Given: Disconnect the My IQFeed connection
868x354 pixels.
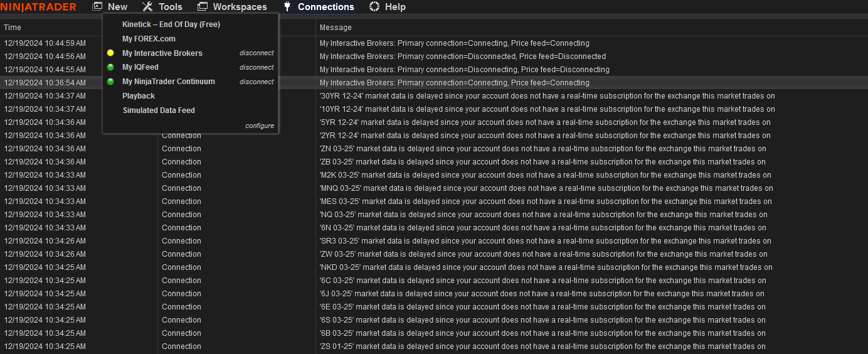Looking at the screenshot, I should click(x=257, y=67).
